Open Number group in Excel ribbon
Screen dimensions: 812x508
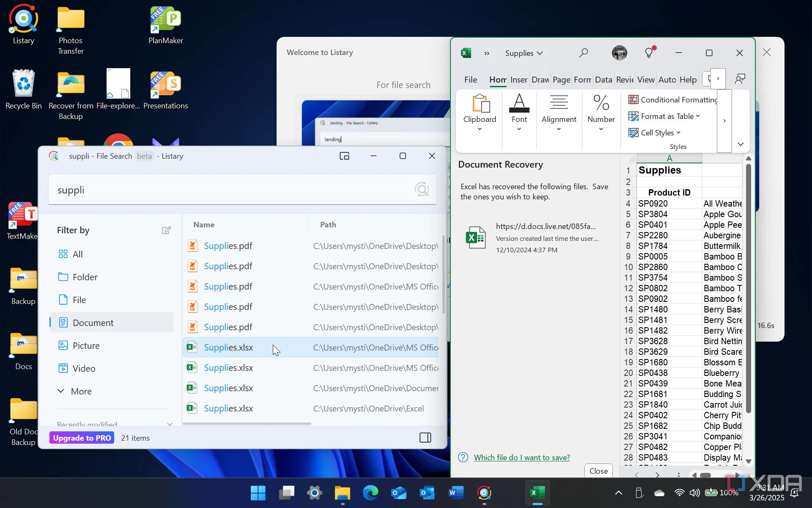[x=601, y=113]
